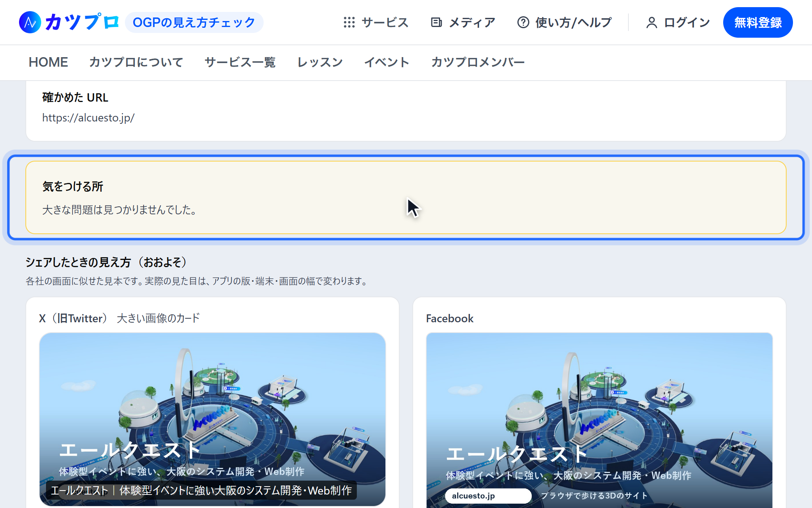Screen dimensions: 812x508
Task: Click the help question-mark icon
Action: 523,23
